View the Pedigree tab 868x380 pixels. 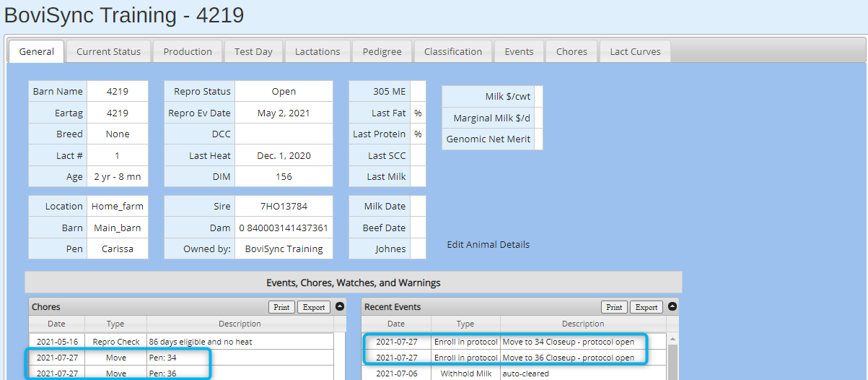pos(382,51)
